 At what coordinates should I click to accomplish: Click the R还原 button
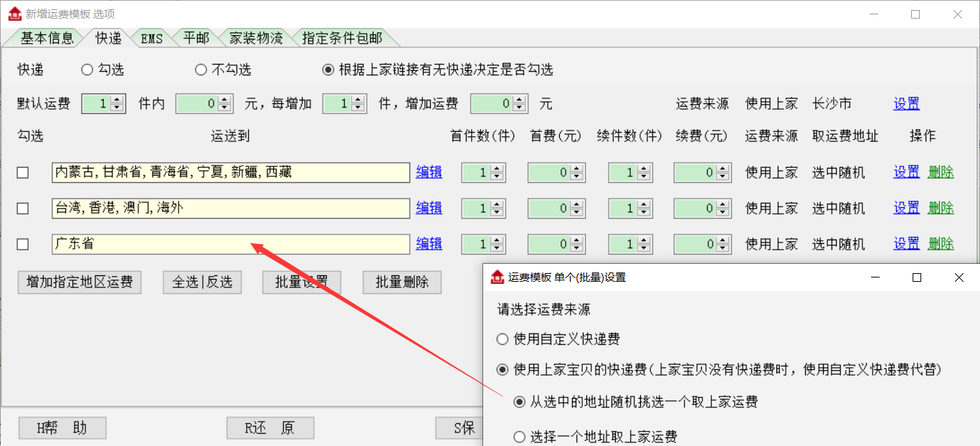click(270, 428)
